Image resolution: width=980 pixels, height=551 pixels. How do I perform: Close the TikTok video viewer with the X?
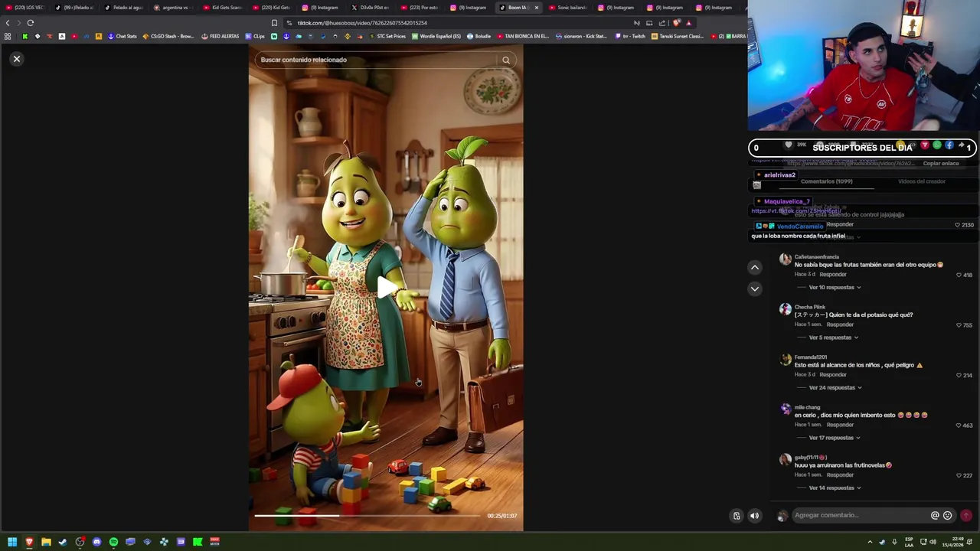coord(17,59)
